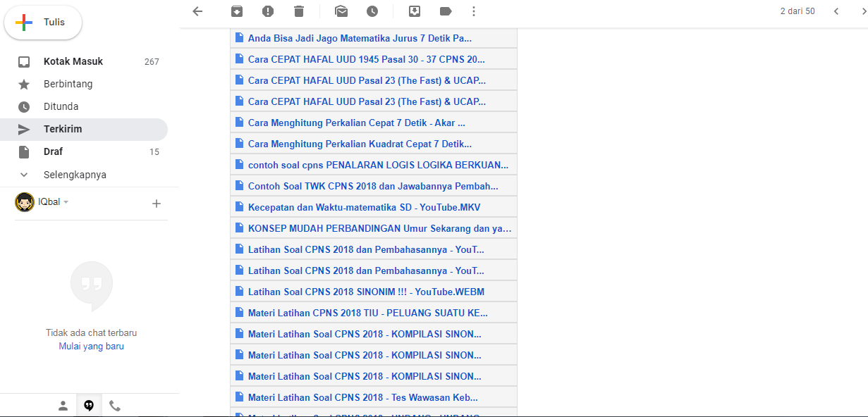Click file icon beside Materi Latihan CPNS 2018 TIU
Viewport: 868px width, 417px height.
[x=239, y=313]
